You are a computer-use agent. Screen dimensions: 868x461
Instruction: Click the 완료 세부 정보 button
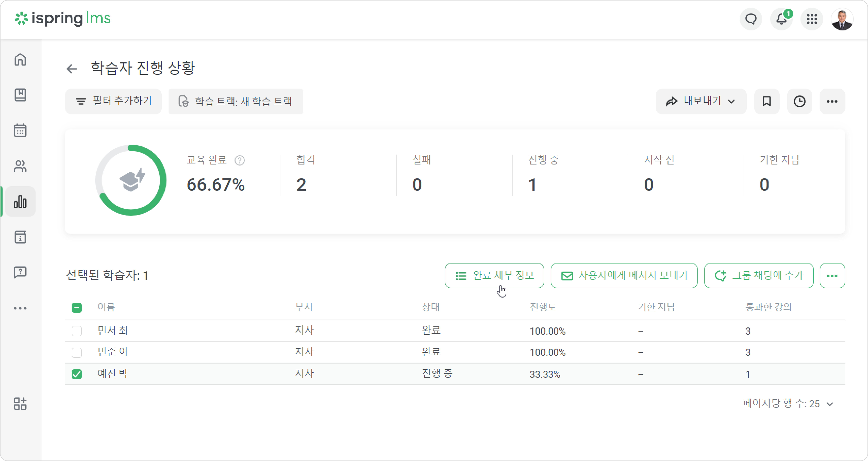click(x=494, y=276)
